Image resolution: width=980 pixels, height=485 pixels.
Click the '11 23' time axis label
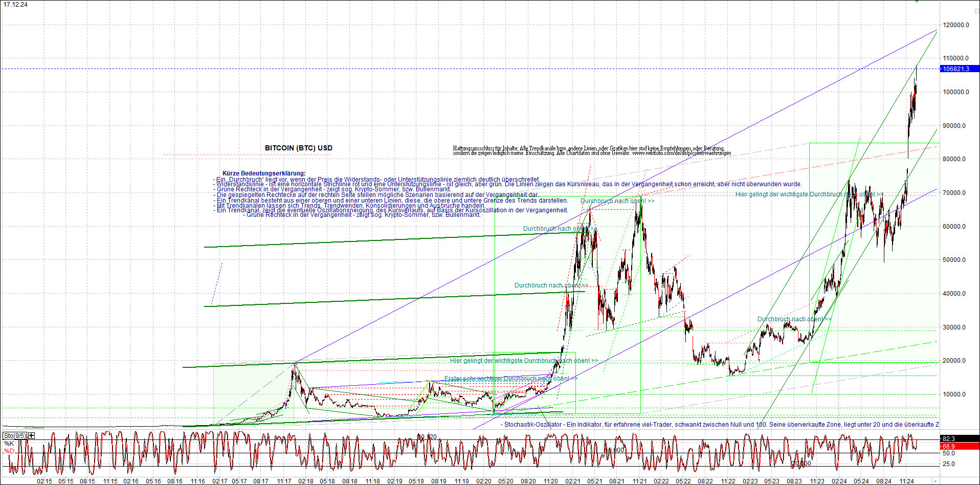point(817,481)
